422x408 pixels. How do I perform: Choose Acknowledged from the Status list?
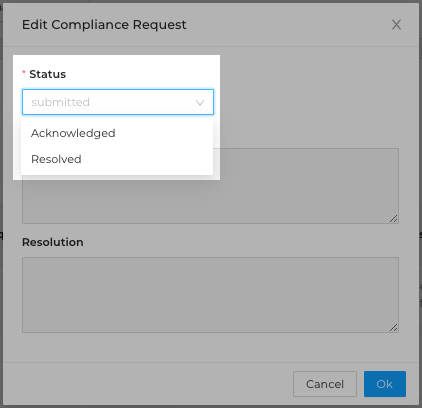117,133
